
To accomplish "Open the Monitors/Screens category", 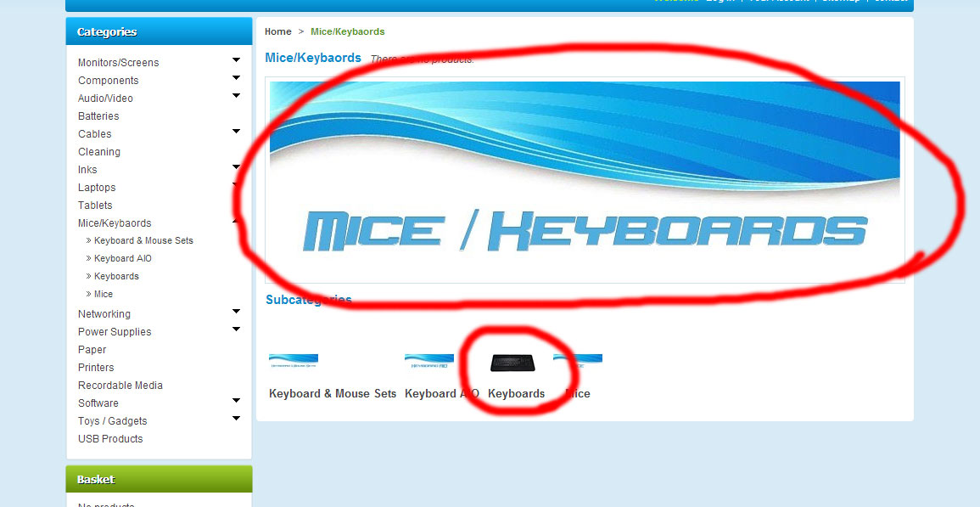I will [118, 63].
